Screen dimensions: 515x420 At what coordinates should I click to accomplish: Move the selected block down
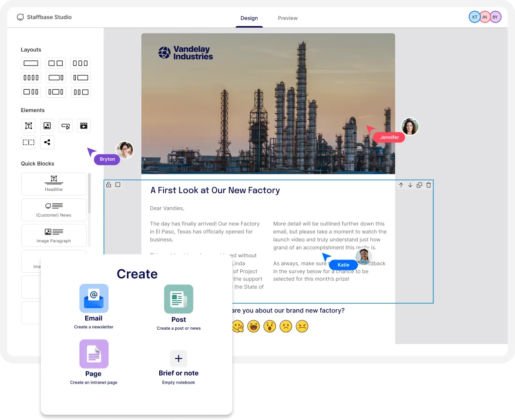point(410,185)
